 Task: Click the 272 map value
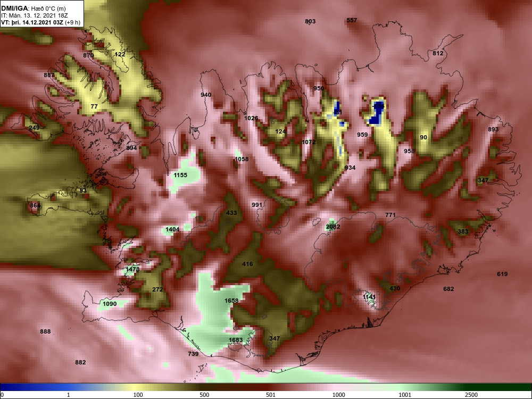[157, 290]
